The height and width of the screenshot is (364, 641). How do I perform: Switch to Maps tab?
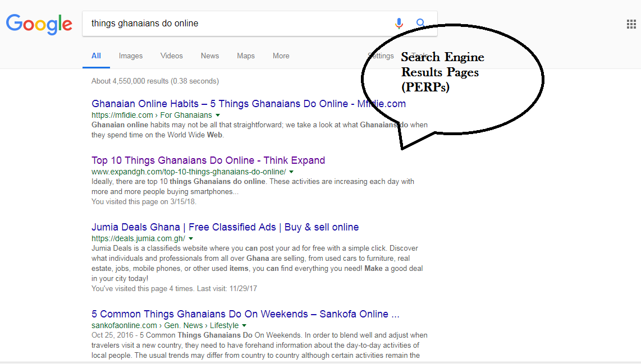[246, 56]
